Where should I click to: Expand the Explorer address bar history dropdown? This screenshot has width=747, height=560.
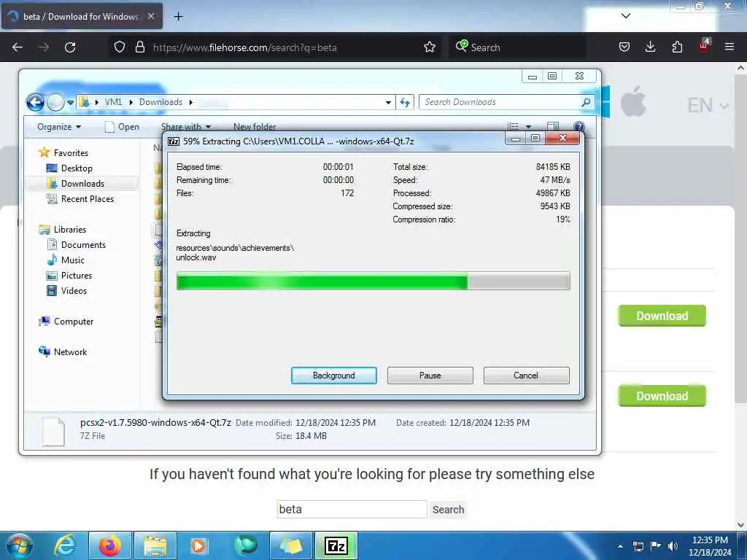point(388,102)
